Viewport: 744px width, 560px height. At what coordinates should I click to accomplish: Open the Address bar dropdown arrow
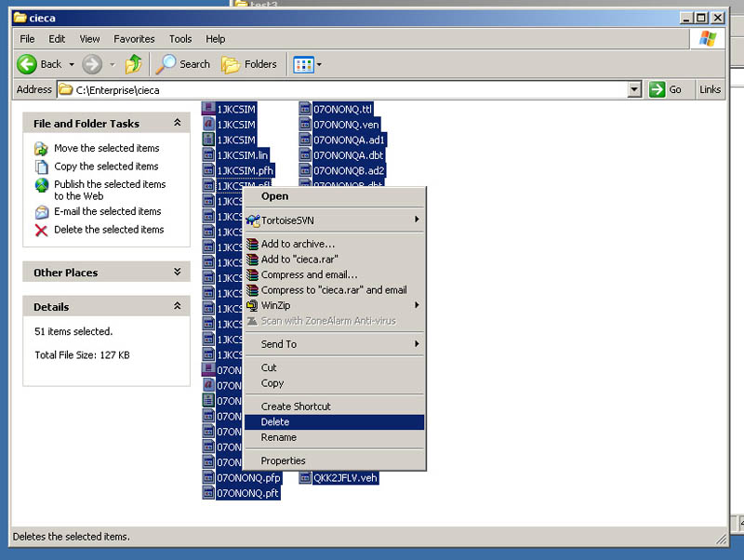tap(634, 89)
